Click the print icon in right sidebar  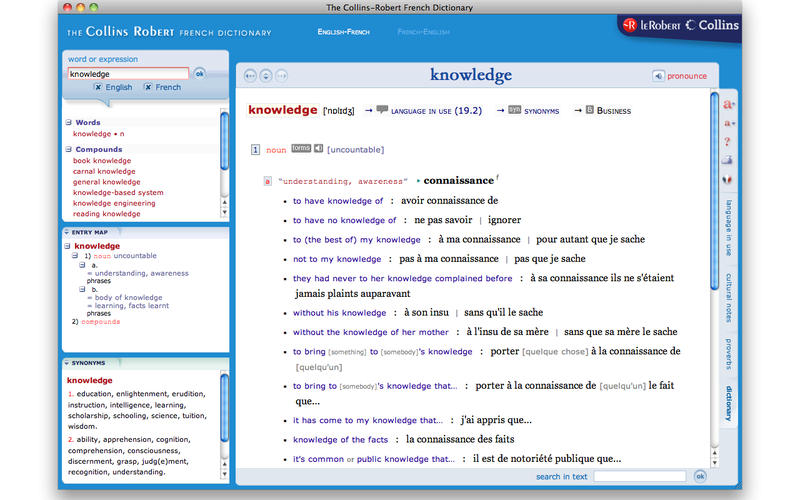pos(728,160)
